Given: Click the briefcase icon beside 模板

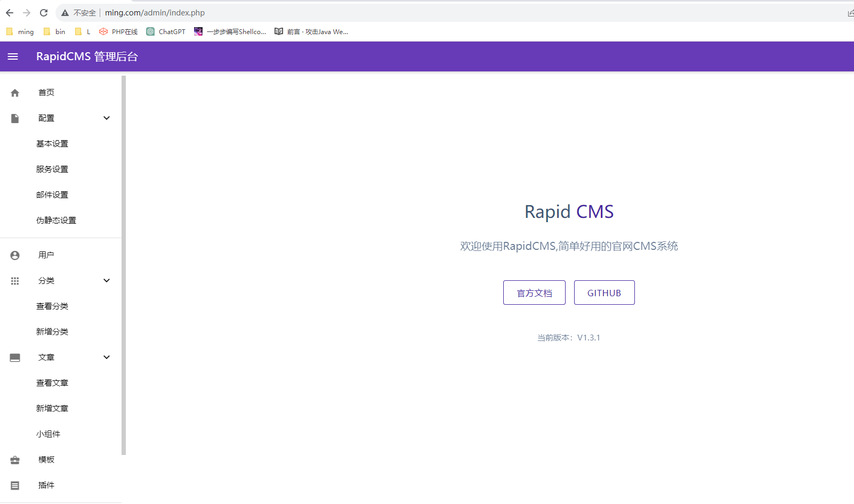Looking at the screenshot, I should [x=15, y=460].
